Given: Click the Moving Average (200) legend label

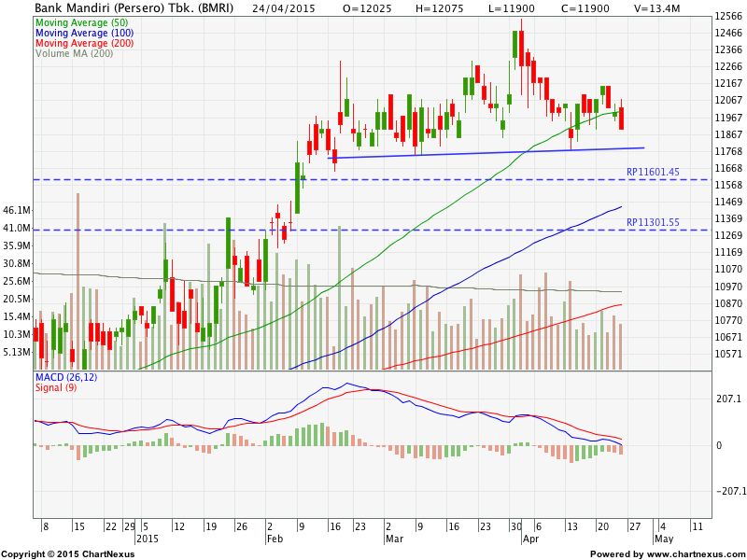Looking at the screenshot, I should tap(84, 43).
